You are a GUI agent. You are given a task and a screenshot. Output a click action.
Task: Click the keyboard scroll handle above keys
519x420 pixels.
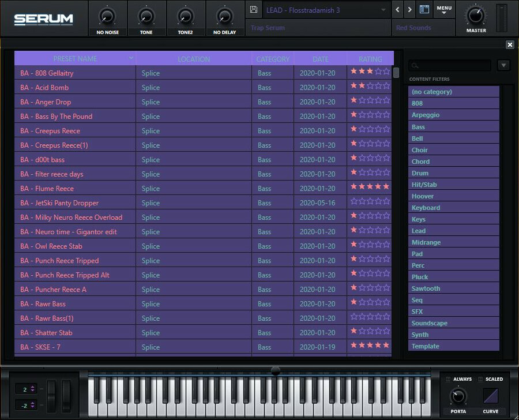pos(276,370)
